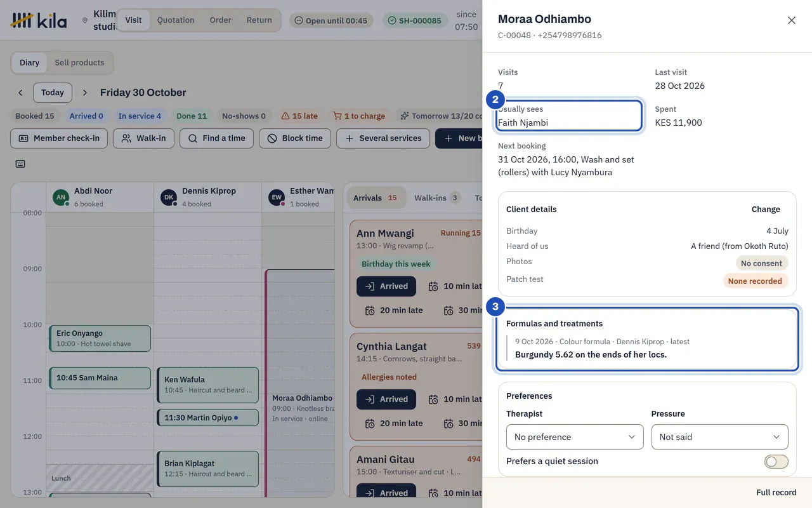Mark Ann Mwangi as Arrived
The image size is (812, 508).
[386, 286]
